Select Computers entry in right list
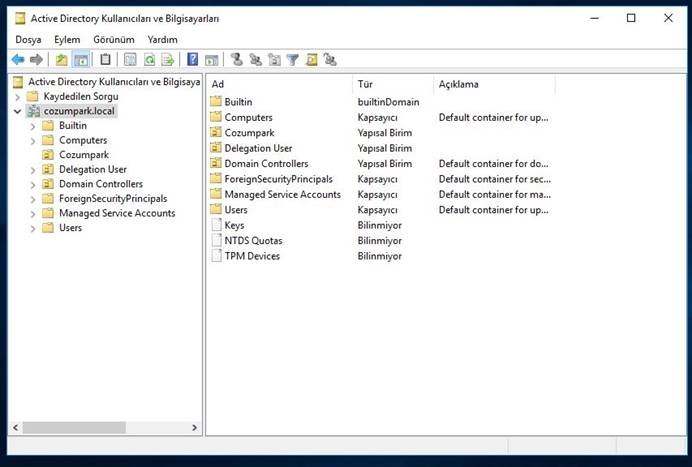The image size is (692, 467). [x=248, y=117]
